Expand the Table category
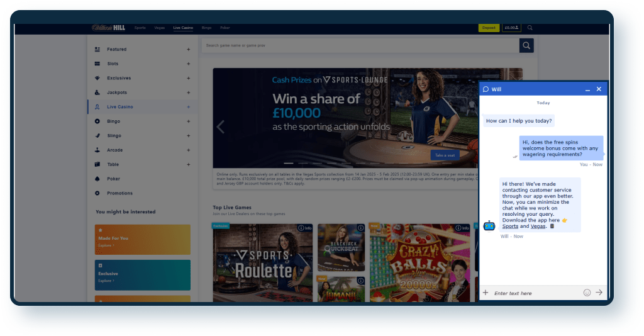 [x=189, y=164]
